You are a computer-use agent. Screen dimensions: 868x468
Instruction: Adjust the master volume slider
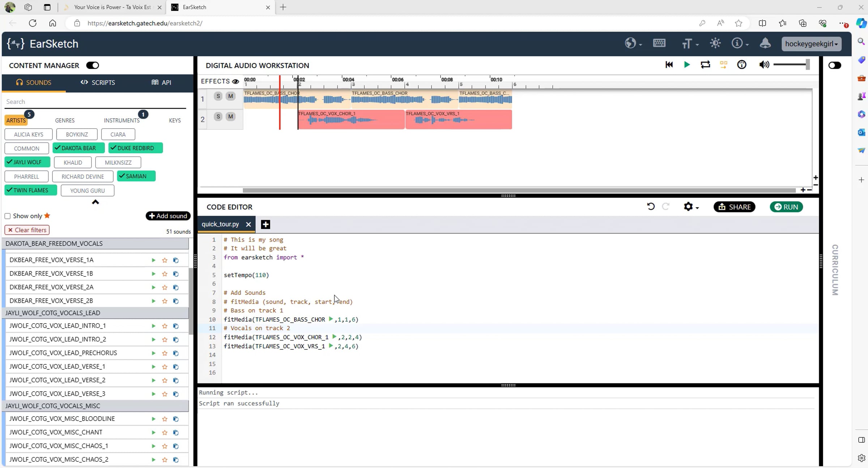click(791, 65)
